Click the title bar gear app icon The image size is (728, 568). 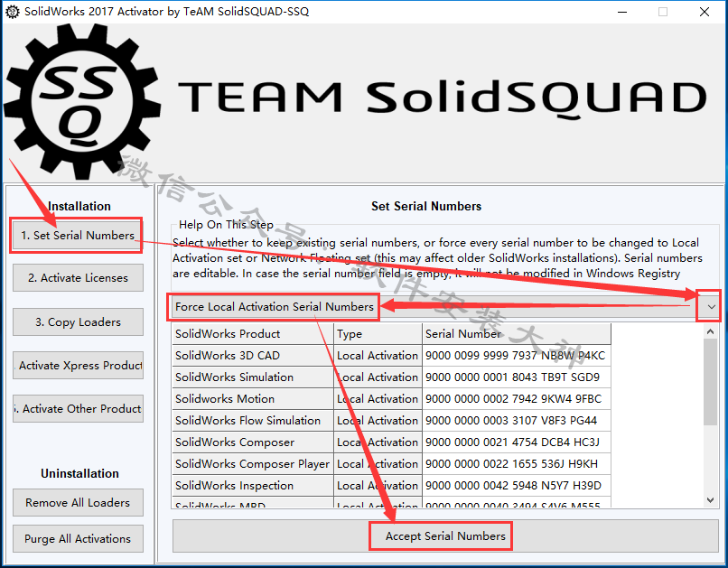click(12, 12)
